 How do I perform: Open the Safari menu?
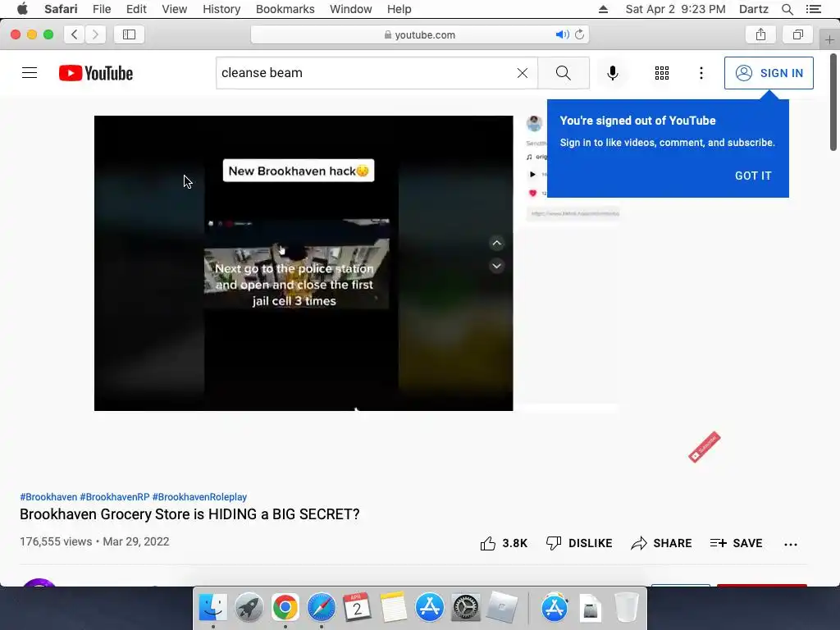click(61, 9)
